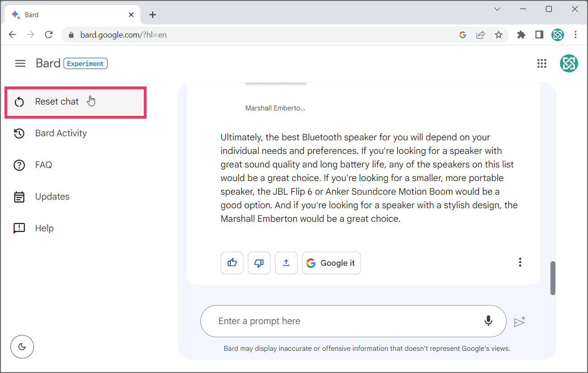Click the share and export icon

point(286,263)
